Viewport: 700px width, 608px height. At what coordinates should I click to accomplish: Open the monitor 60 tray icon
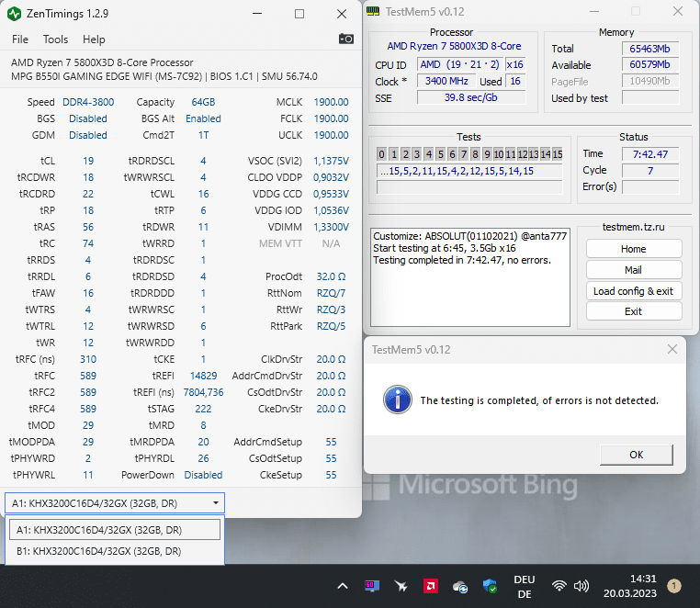pyautogui.click(x=371, y=586)
